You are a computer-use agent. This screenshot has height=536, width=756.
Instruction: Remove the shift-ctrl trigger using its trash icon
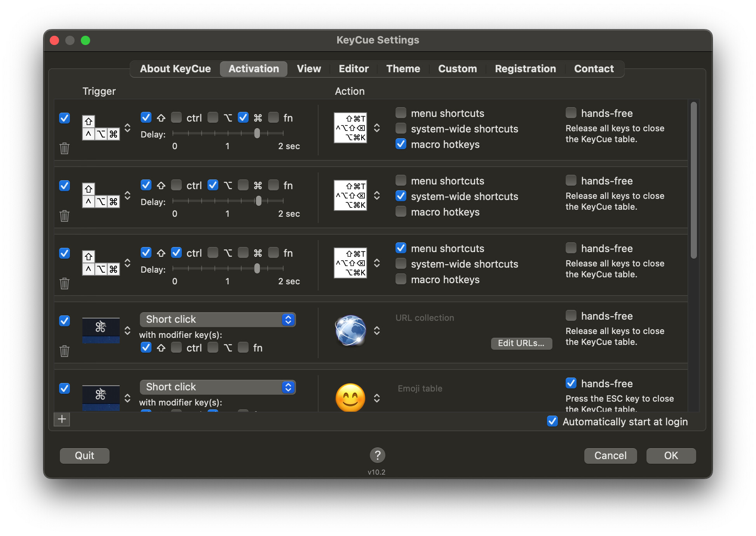(x=64, y=284)
